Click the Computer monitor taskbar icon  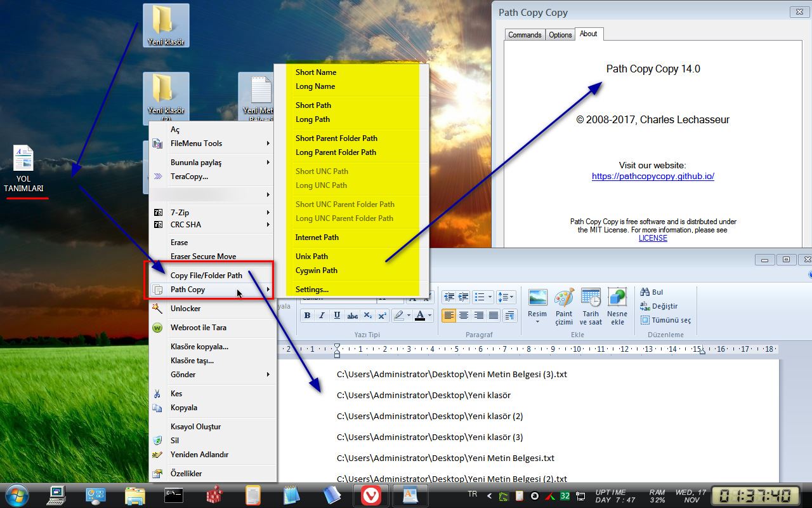click(56, 495)
